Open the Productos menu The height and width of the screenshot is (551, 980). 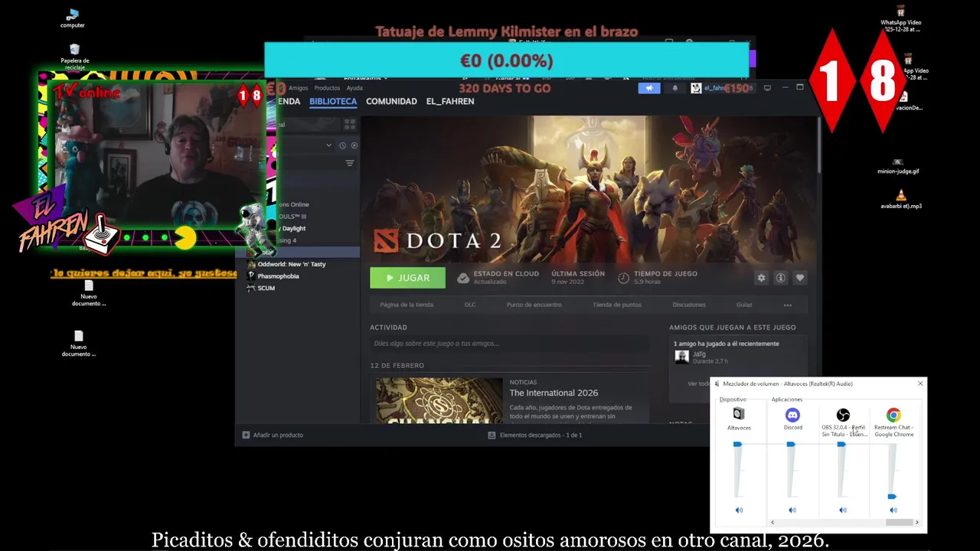coord(327,88)
